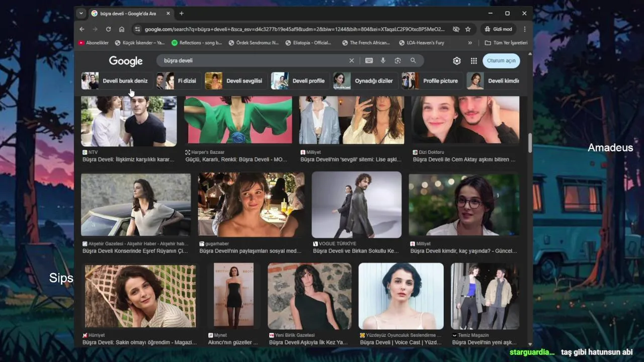The height and width of the screenshot is (362, 644).
Task: Bookmark page with star icon
Action: (468, 29)
